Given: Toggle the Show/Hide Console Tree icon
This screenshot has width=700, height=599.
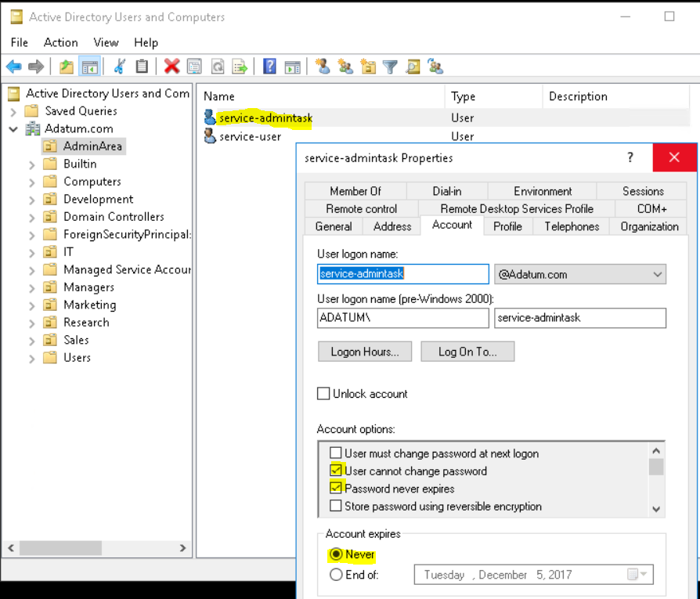Looking at the screenshot, I should pyautogui.click(x=89, y=67).
